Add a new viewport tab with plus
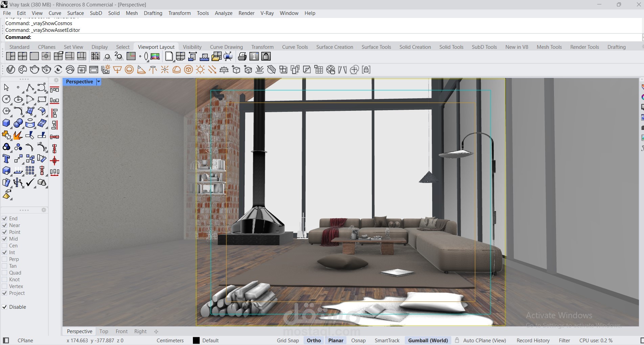Image resolution: width=644 pixels, height=345 pixels. pyautogui.click(x=156, y=331)
